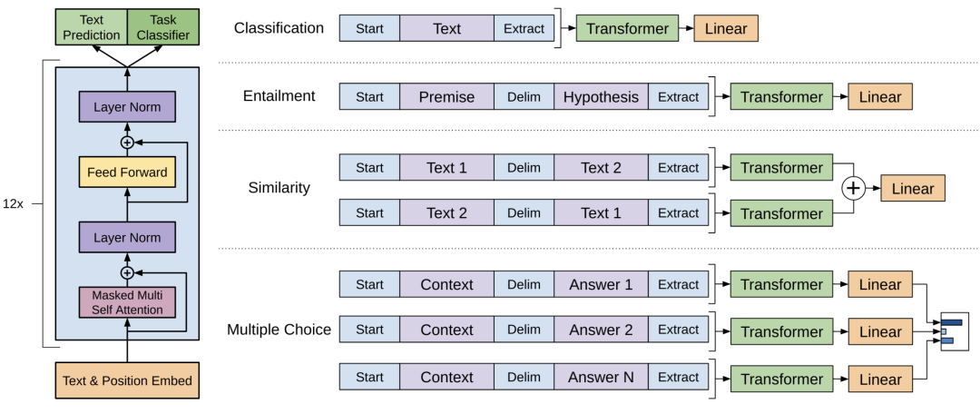
Task: Click the Classification row label
Action: click(x=279, y=28)
